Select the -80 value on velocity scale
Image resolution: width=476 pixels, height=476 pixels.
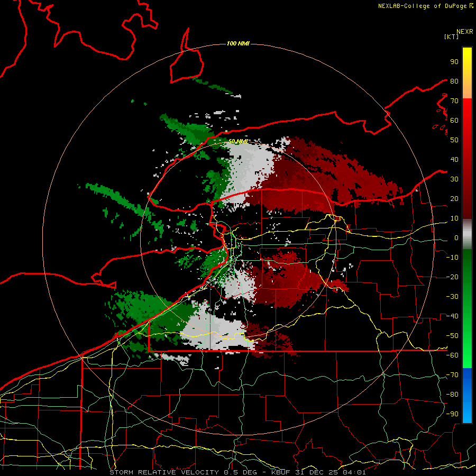pos(452,395)
